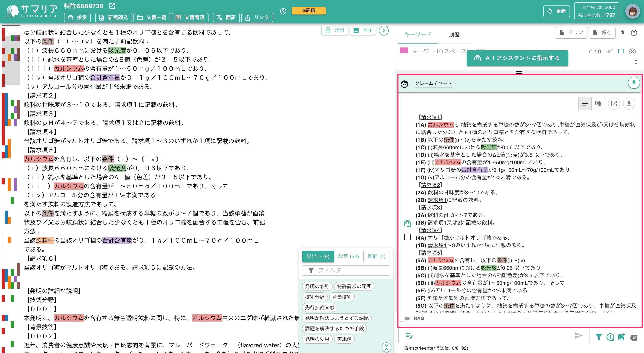This screenshot has height=353, width=644.
Task: Click the 図面 drawings button above document
Action: (363, 30)
